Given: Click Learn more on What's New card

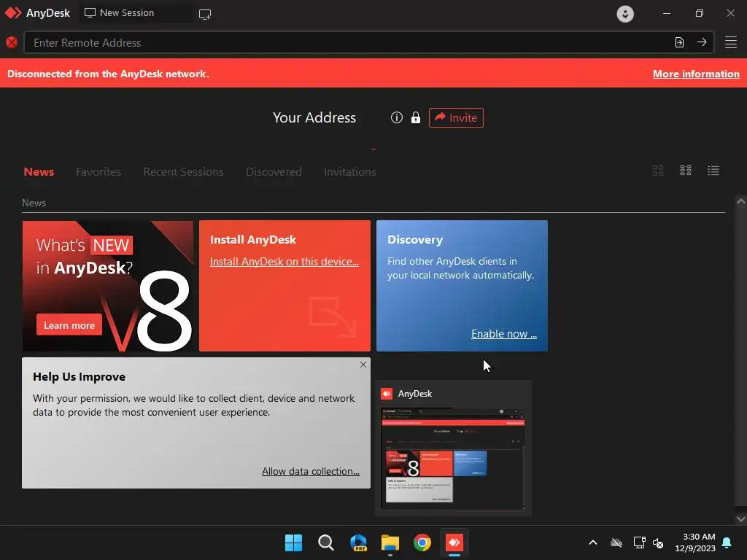Looking at the screenshot, I should pos(69,325).
